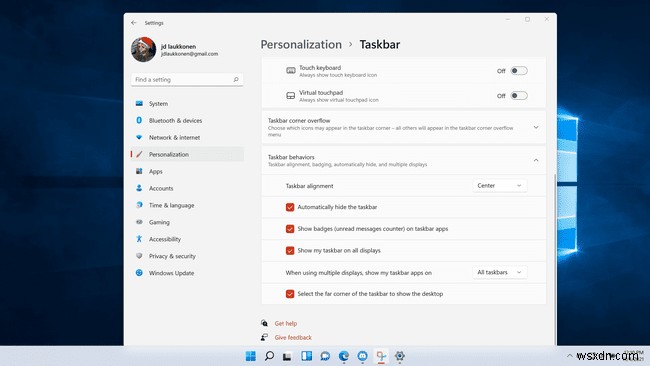Show hidden icons tray chevron

point(570,356)
